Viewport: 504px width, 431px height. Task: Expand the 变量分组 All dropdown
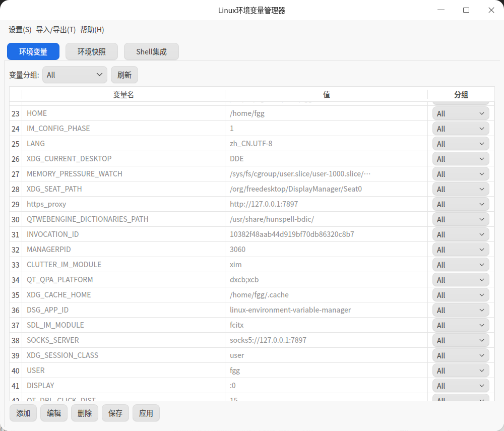point(75,75)
